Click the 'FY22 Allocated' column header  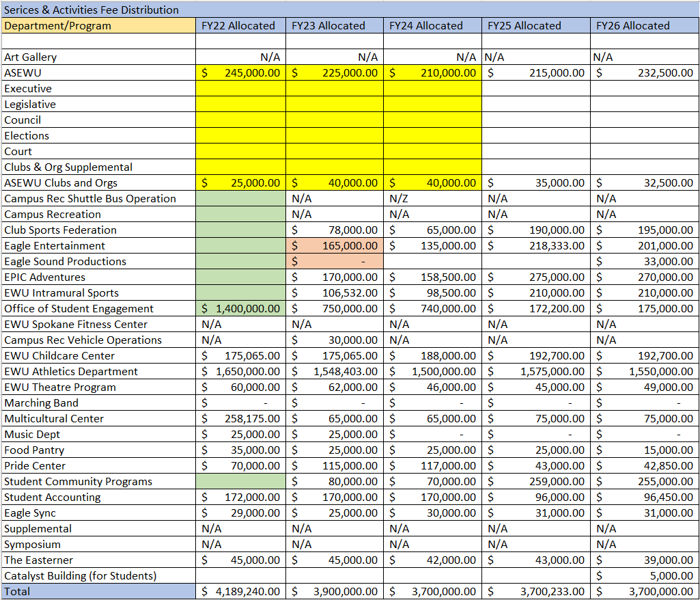point(240,26)
